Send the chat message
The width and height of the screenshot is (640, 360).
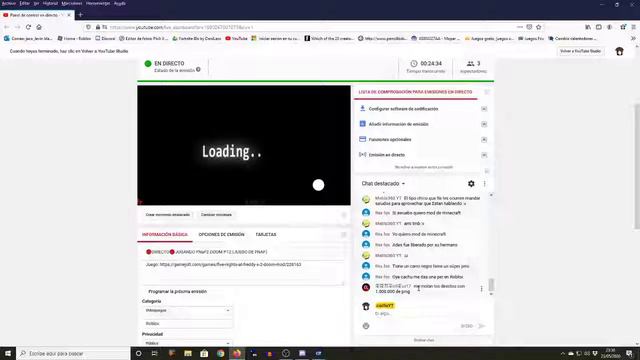pos(482,326)
